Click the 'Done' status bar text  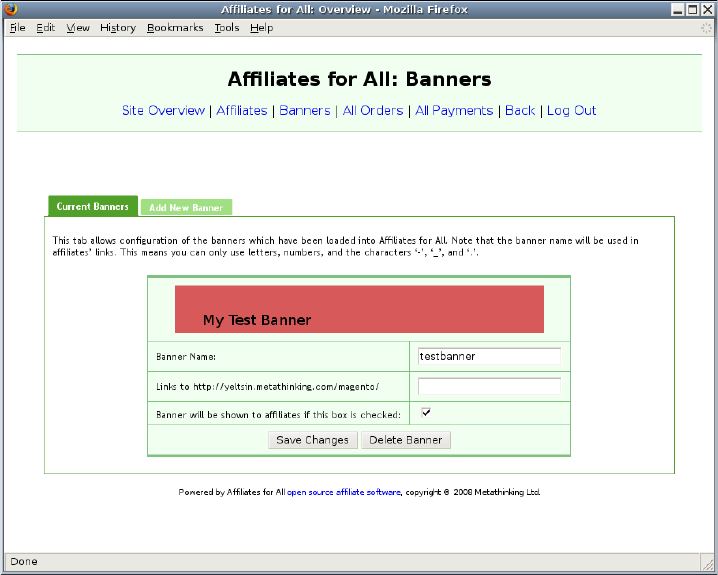(24, 561)
